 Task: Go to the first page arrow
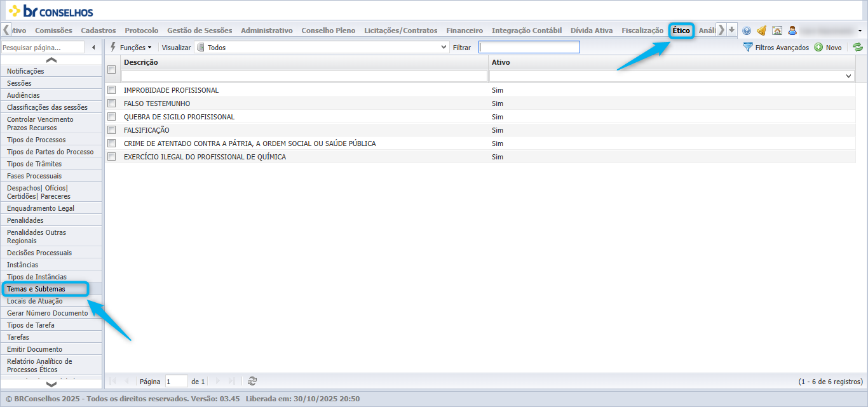point(113,381)
